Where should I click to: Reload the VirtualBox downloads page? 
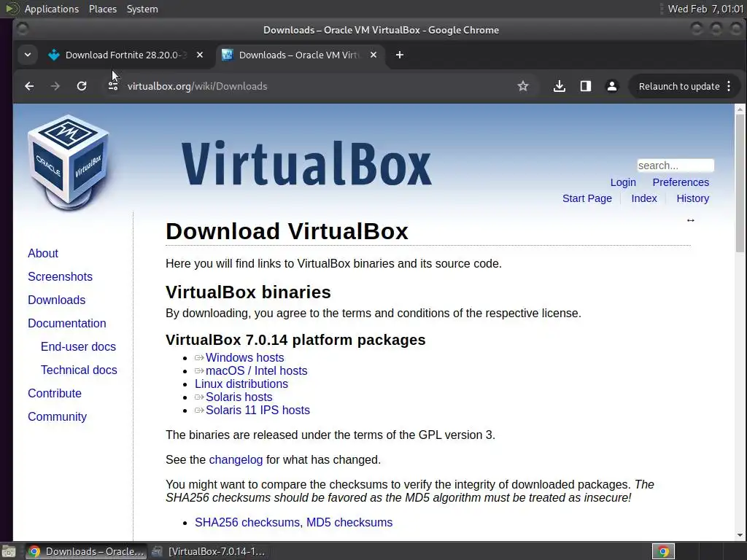point(82,86)
